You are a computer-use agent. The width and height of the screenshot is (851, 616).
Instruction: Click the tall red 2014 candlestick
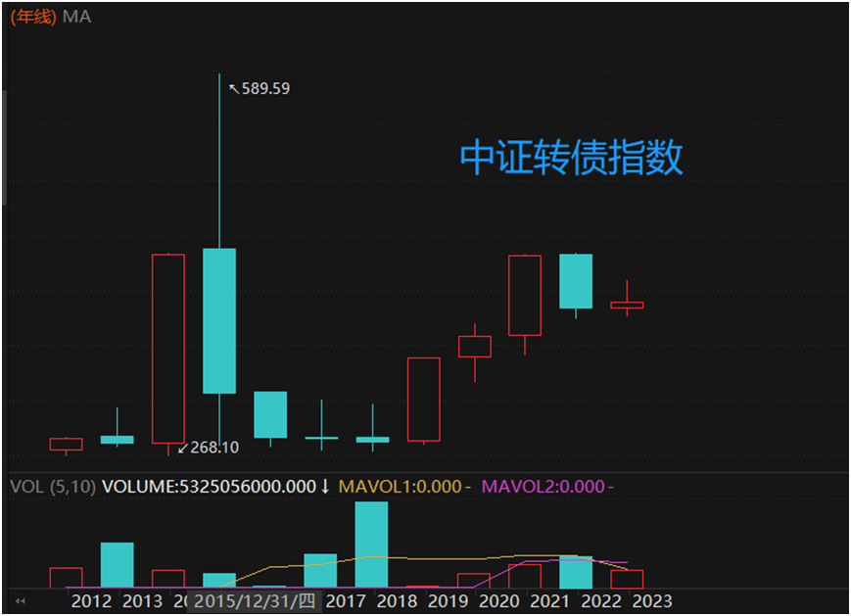pyautogui.click(x=168, y=349)
